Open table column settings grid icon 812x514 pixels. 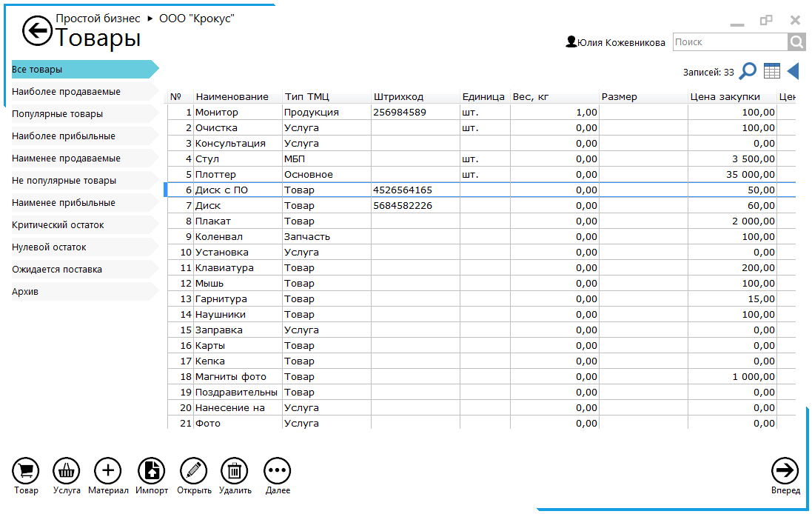pyautogui.click(x=771, y=71)
